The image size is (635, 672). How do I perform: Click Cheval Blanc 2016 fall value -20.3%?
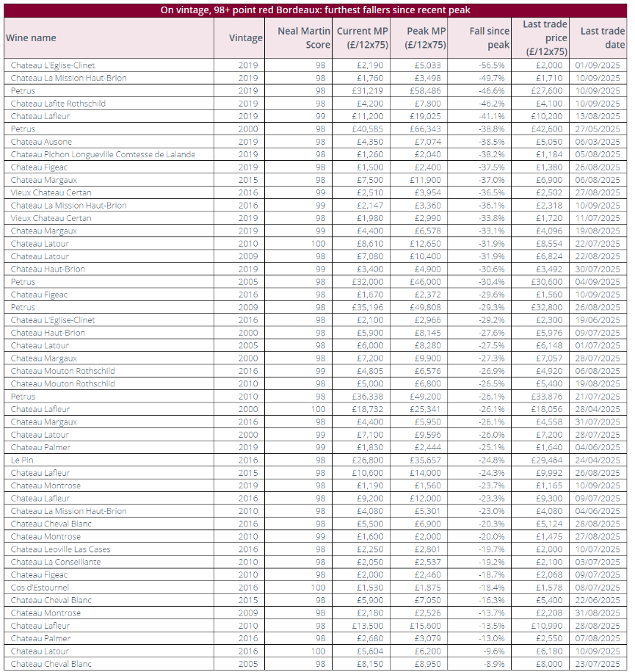coord(491,524)
